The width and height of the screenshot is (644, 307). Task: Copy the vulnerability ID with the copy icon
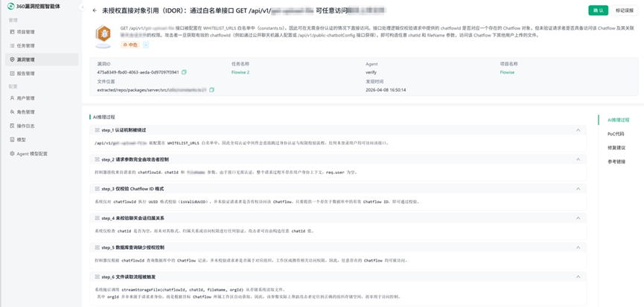click(x=184, y=72)
